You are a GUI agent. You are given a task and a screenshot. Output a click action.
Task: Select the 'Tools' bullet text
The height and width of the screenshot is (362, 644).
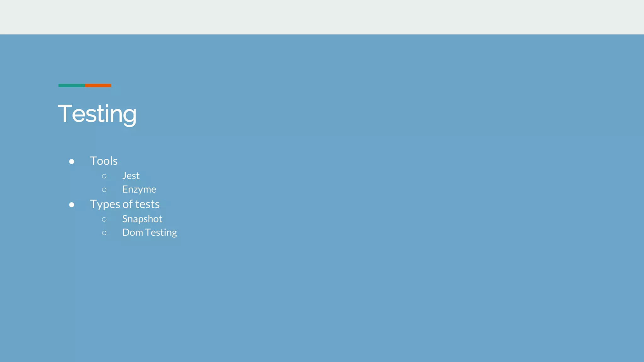104,161
